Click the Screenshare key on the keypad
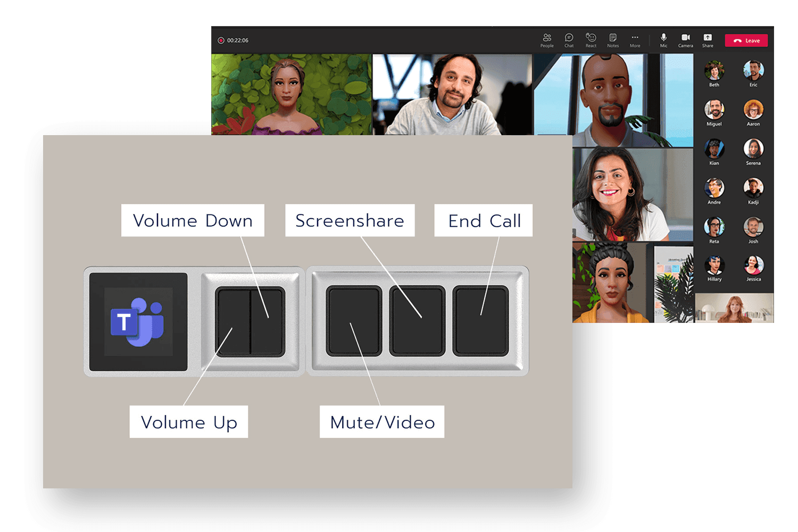This screenshot has height=532, width=798. (x=417, y=321)
